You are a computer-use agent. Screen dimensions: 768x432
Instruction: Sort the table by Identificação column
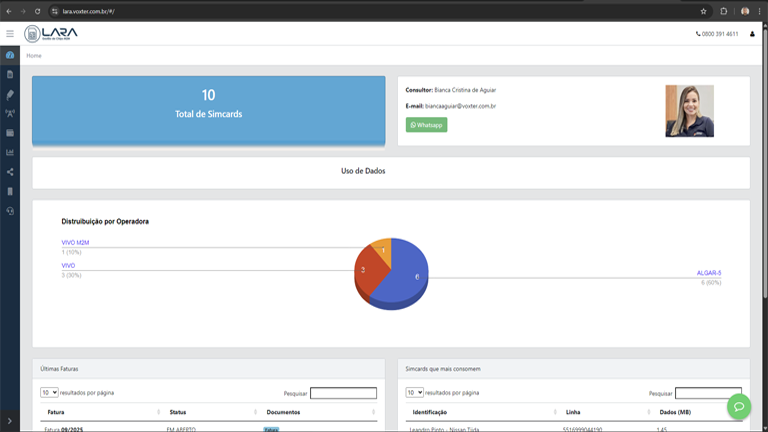(481, 412)
